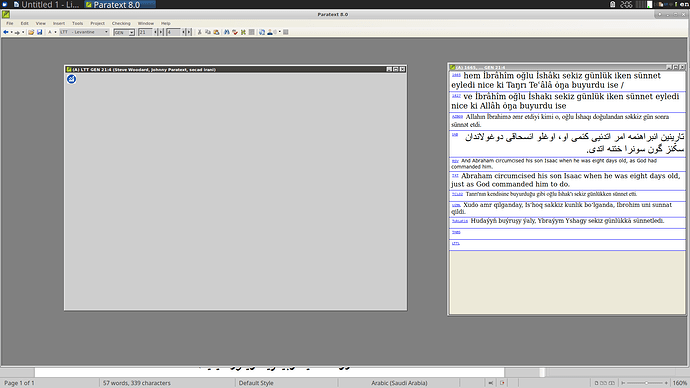Screen dimensions: 690x388
Task: Go to previous verse with left arrow
Action: (183, 32)
